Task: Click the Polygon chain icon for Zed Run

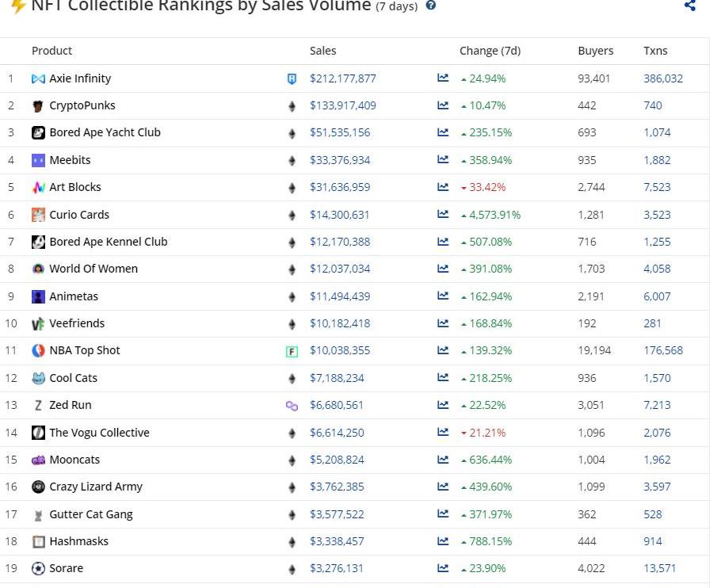Action: (292, 406)
